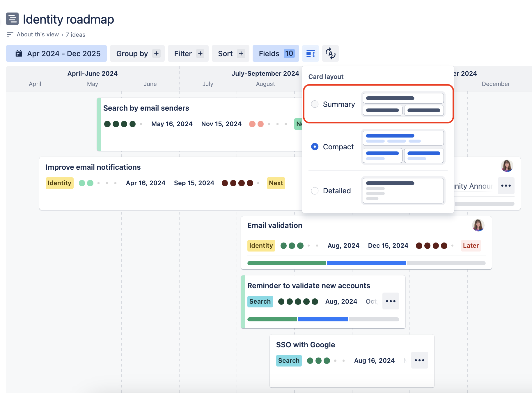Click the Sep 15, 2024 end date

pyautogui.click(x=194, y=183)
